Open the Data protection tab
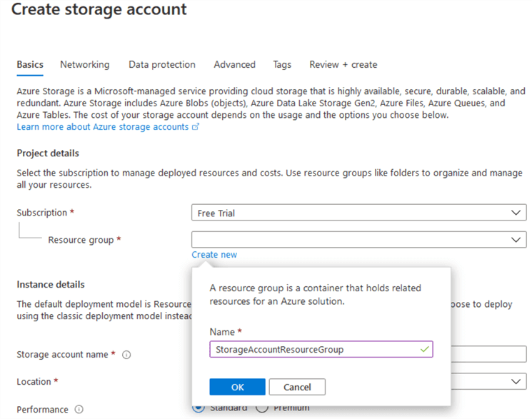This screenshot has height=419, width=532. coord(161,65)
